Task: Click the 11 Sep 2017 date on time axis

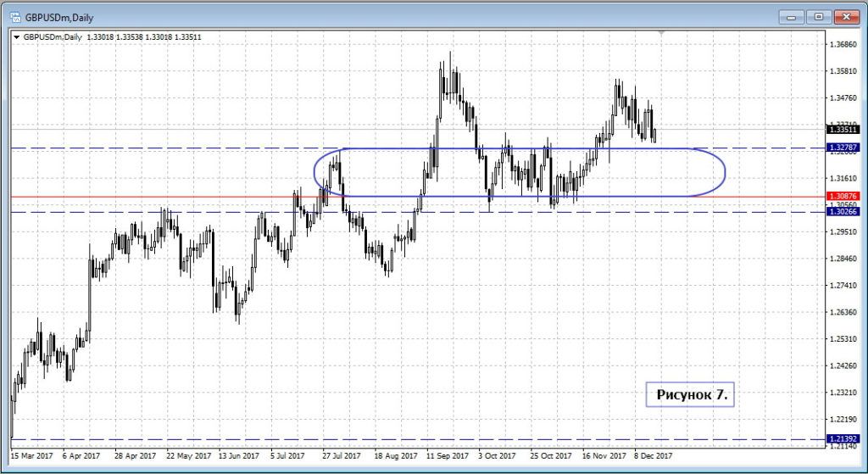Action: [x=449, y=455]
